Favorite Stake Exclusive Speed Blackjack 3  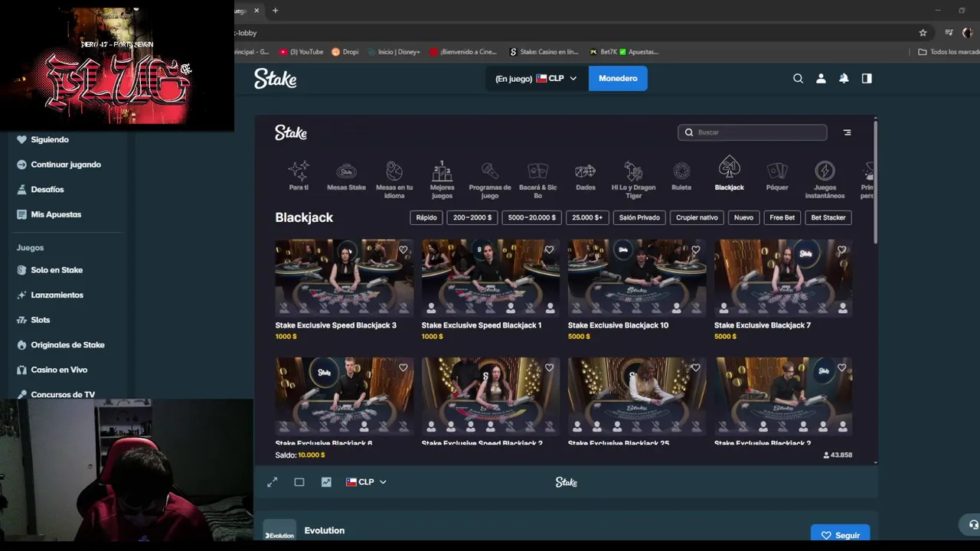tap(403, 249)
